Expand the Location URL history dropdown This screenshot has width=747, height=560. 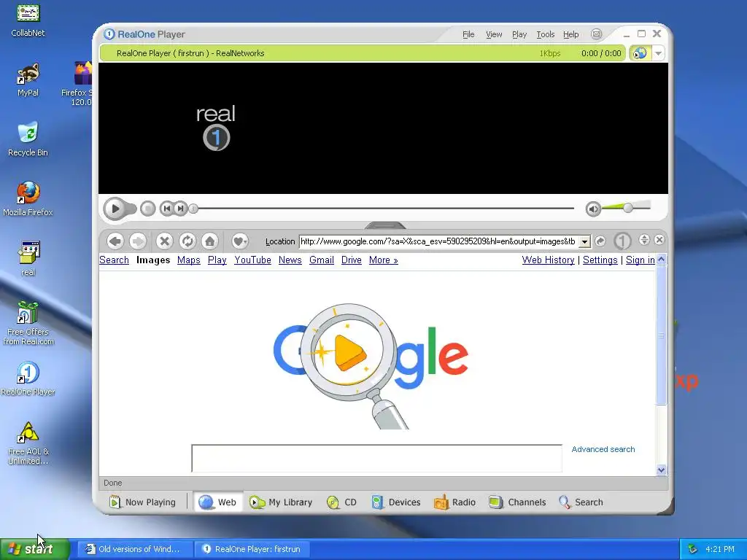[x=584, y=242]
